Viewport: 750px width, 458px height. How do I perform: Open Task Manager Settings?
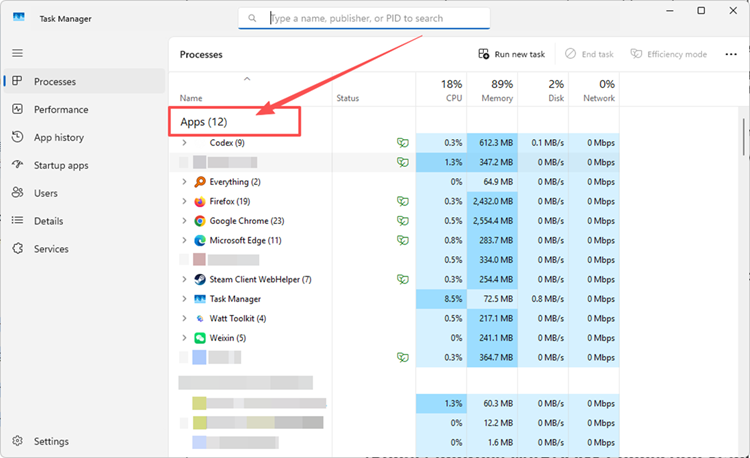[85, 441]
